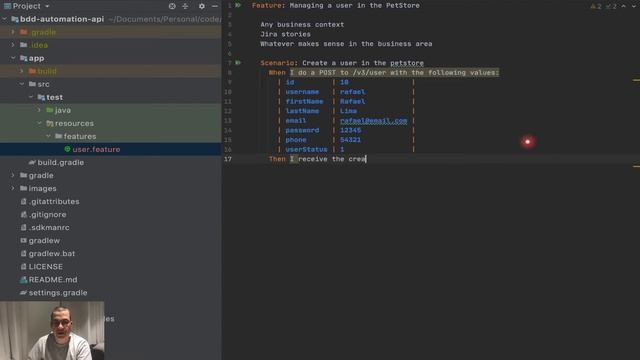Expand the .gradle folder
This screenshot has width=640, height=360.
[x=13, y=32]
